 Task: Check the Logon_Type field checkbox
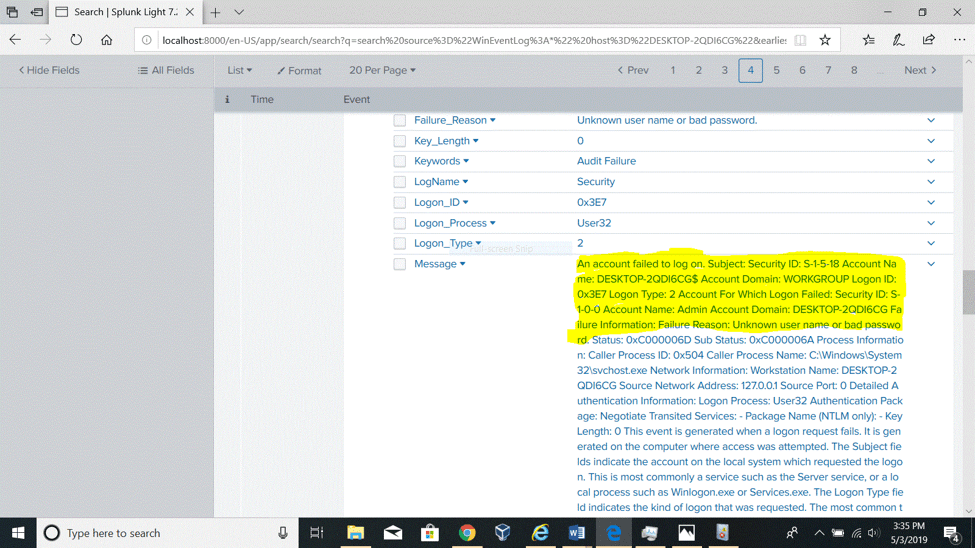coord(400,243)
